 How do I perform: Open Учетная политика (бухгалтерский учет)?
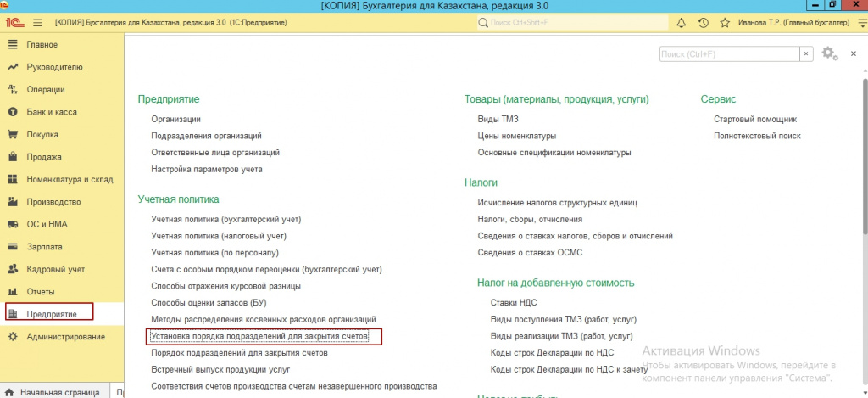click(x=225, y=220)
